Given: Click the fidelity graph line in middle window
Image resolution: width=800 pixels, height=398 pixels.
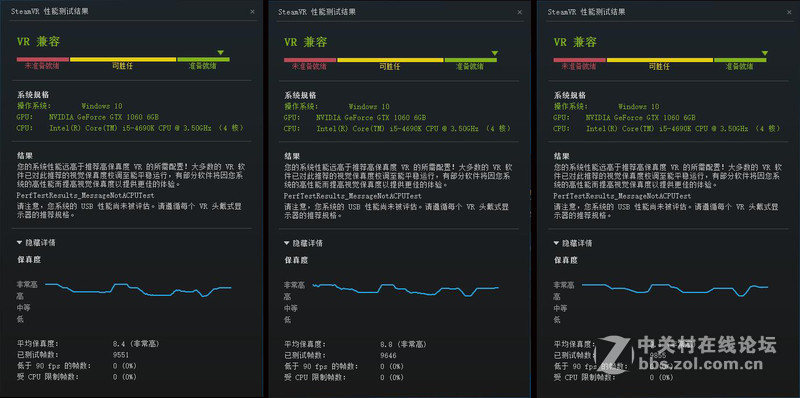Looking at the screenshot, I should (406, 290).
